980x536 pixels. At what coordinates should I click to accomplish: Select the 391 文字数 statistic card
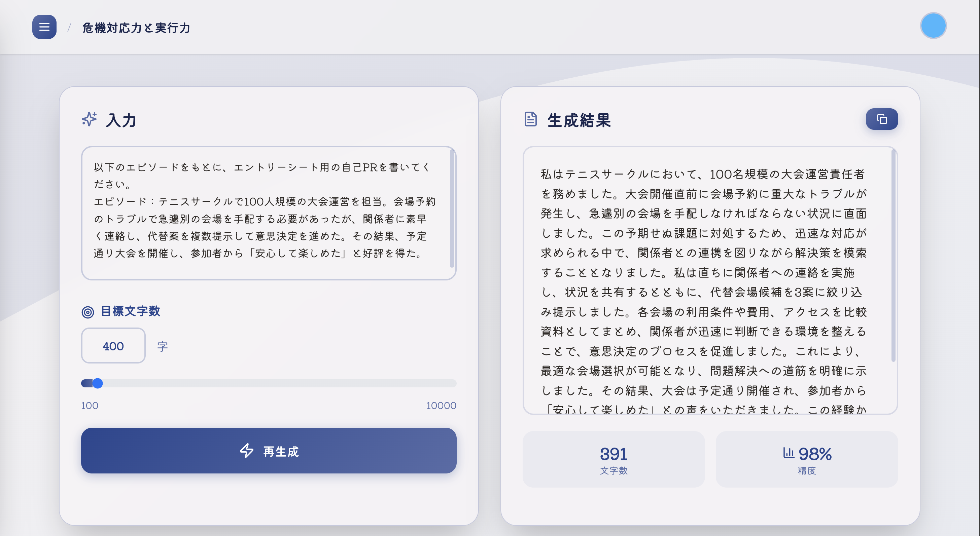tap(614, 460)
